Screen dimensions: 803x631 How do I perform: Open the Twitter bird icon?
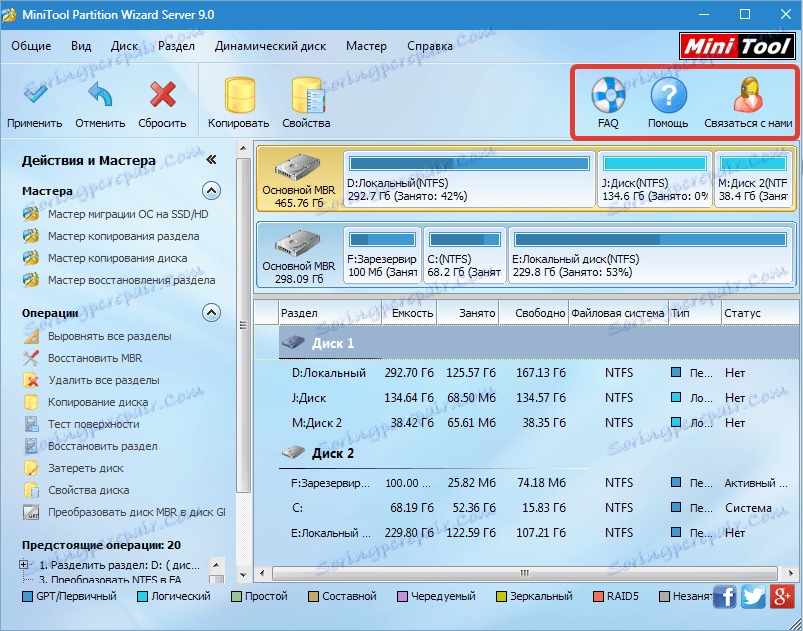click(x=753, y=597)
